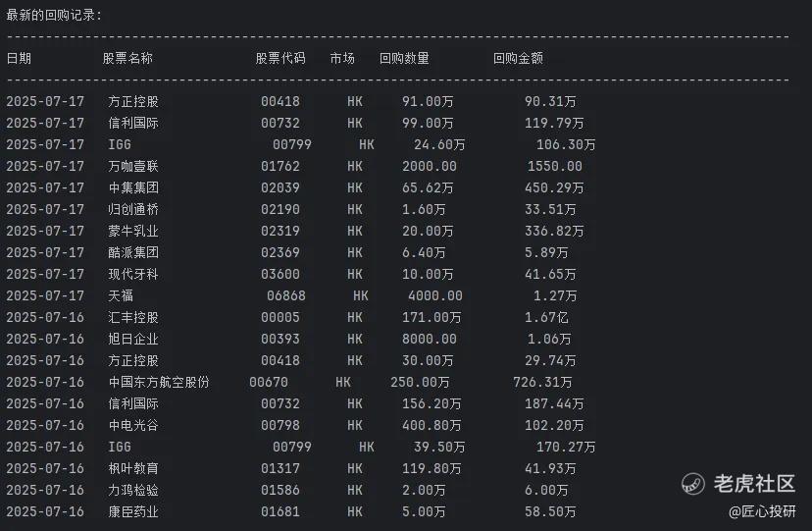Select the 股票名称 column header

click(127, 58)
